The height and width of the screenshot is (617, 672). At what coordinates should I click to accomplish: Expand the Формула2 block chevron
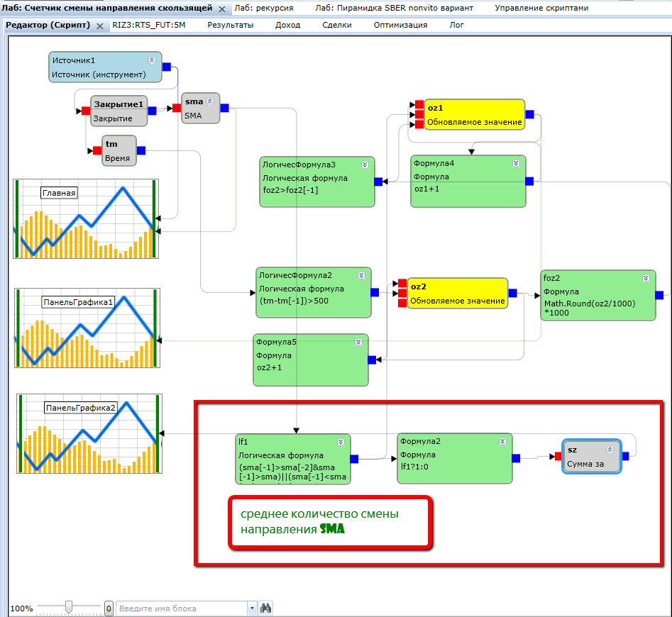(x=502, y=441)
